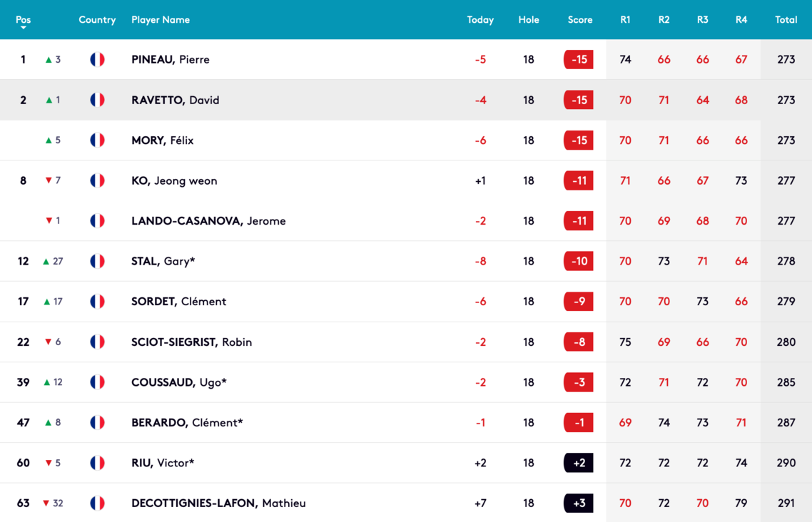Click the red -15 score badge for David Ravetto
This screenshot has height=522, width=812.
579,100
